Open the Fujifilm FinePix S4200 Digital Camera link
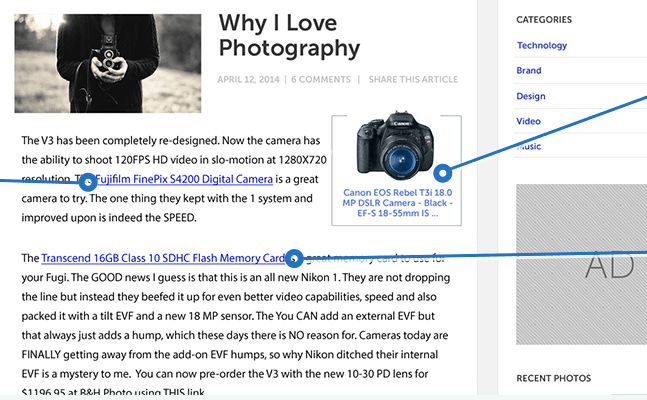Screen dimensions: 647x400 tap(184, 179)
